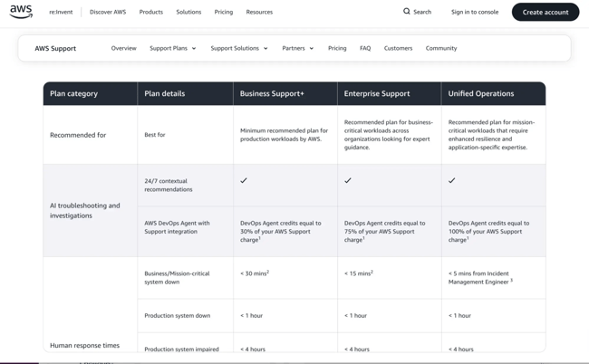Open Community tab in sub-navigation
Image resolution: width=589 pixels, height=364 pixels.
pyautogui.click(x=441, y=48)
